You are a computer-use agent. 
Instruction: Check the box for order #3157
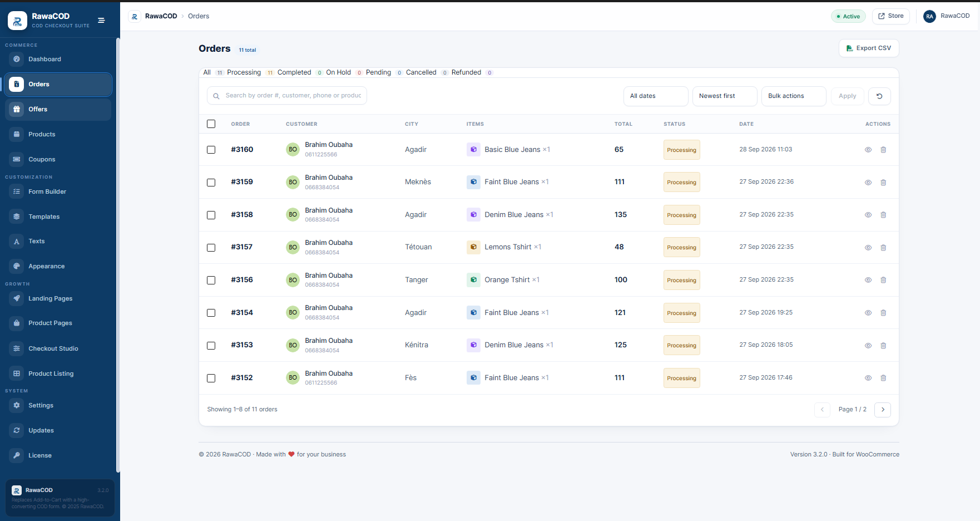click(211, 248)
